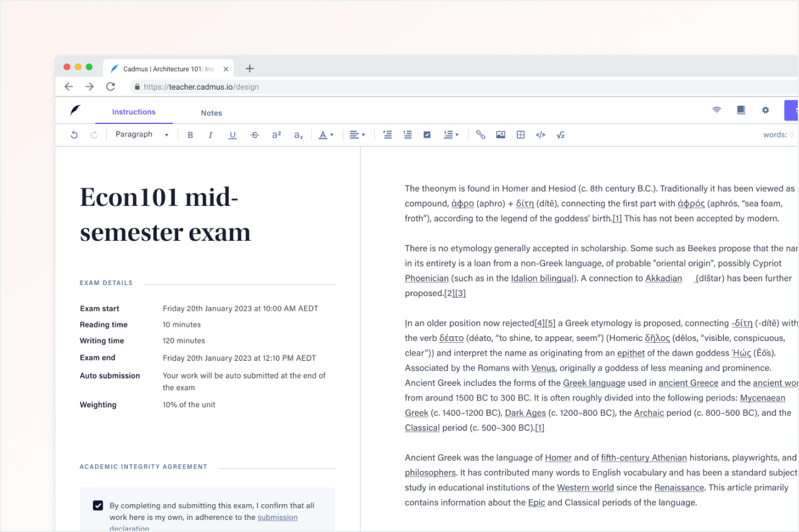Viewport: 799px width, 532px height.
Task: Switch to the Notes tab
Action: coord(211,113)
